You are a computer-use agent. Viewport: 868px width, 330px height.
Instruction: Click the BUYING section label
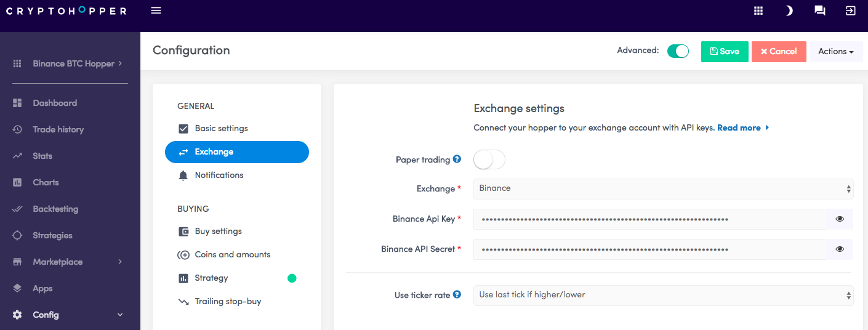click(193, 209)
